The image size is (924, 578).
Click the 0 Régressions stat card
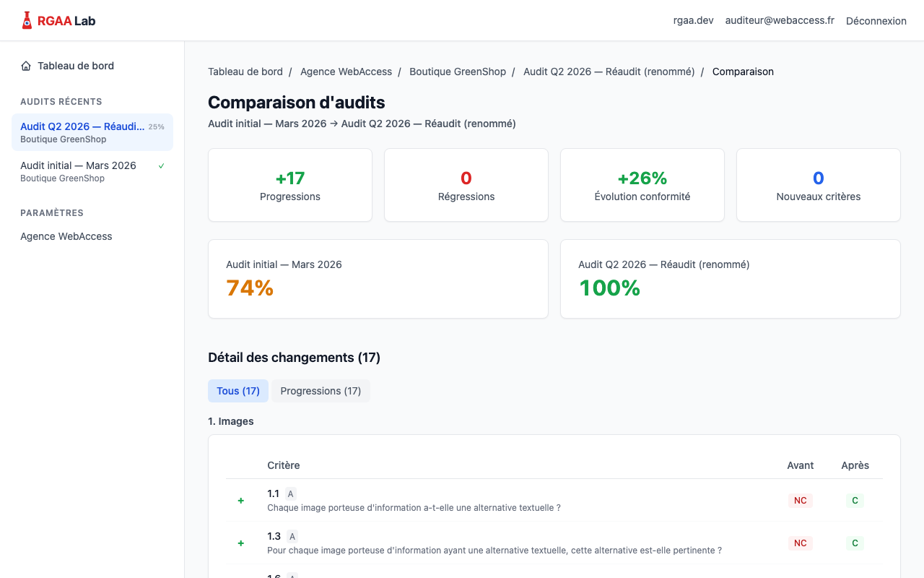pos(466,184)
